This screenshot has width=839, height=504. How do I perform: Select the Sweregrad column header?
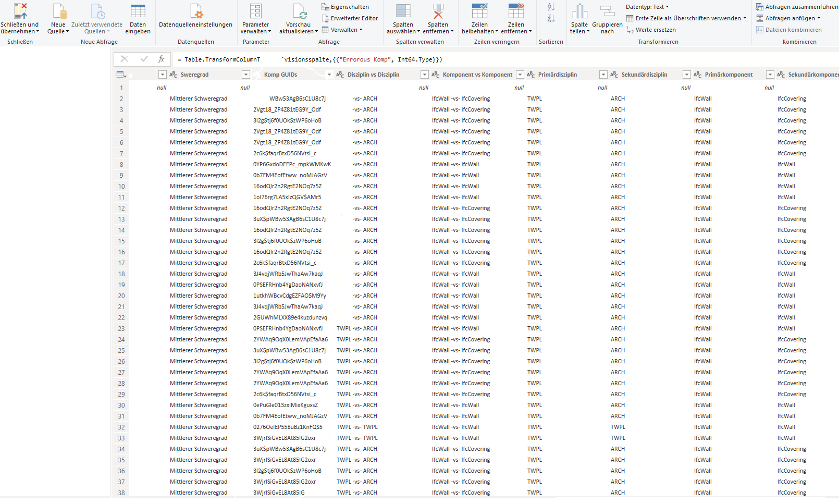click(x=195, y=75)
